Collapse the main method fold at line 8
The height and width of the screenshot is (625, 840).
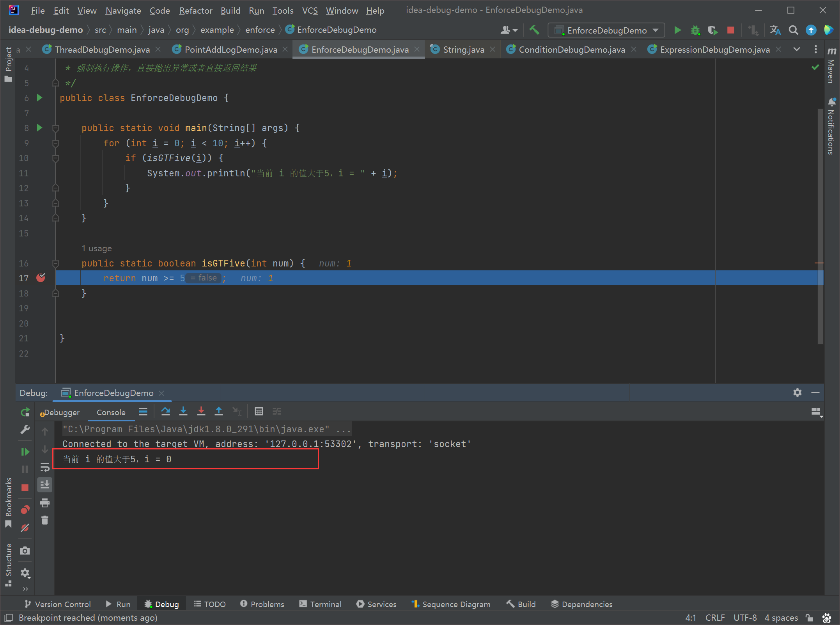pos(55,128)
